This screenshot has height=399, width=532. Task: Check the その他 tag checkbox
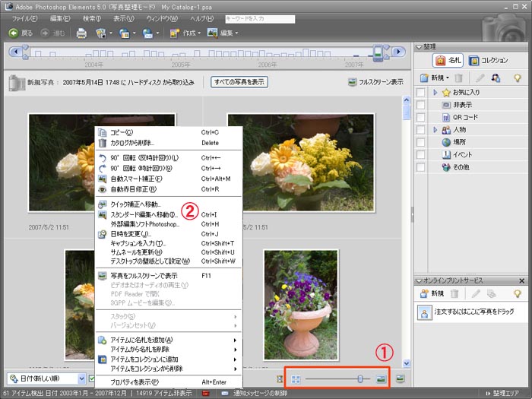pyautogui.click(x=420, y=167)
